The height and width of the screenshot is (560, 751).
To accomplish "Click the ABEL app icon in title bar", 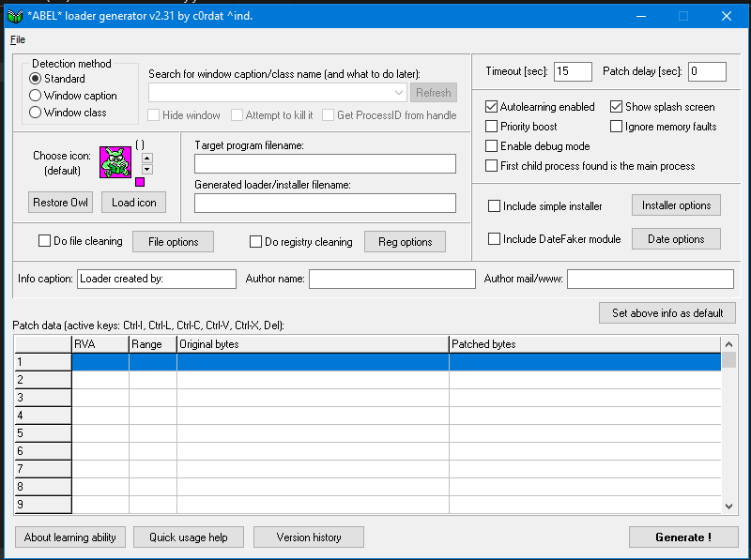I will pos(14,16).
